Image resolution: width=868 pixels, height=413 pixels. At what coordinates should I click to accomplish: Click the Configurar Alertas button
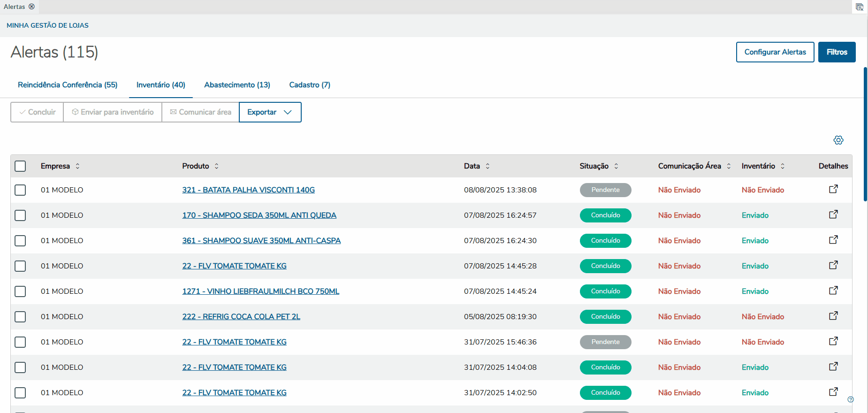(775, 52)
